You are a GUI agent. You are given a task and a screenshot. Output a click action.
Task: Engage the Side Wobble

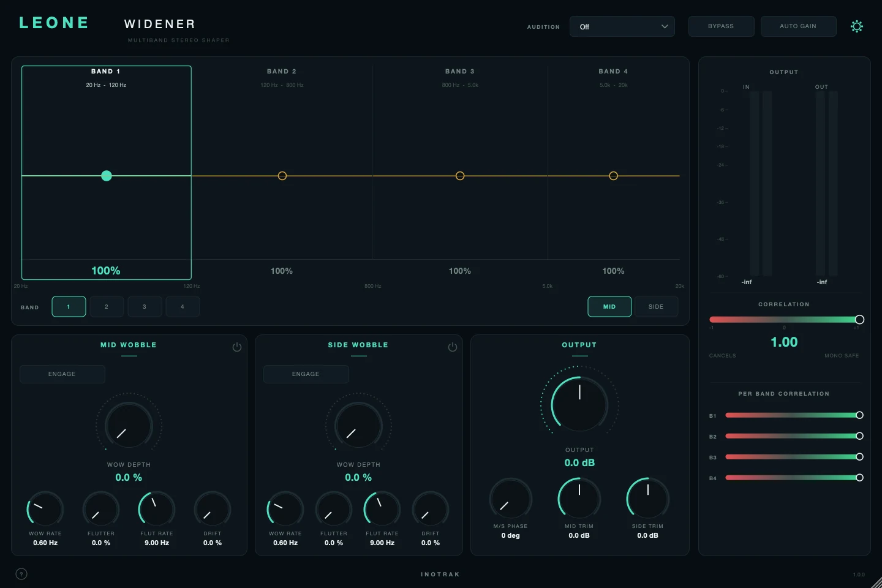(306, 374)
